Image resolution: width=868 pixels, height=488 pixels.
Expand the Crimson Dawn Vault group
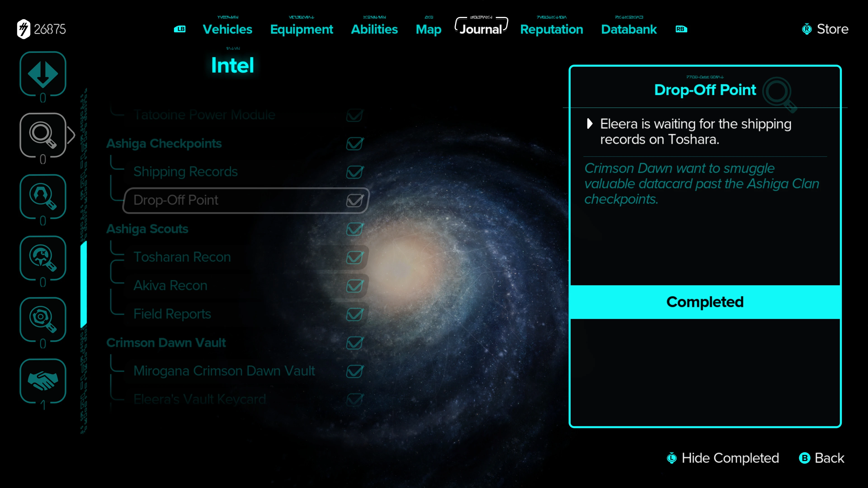(166, 343)
